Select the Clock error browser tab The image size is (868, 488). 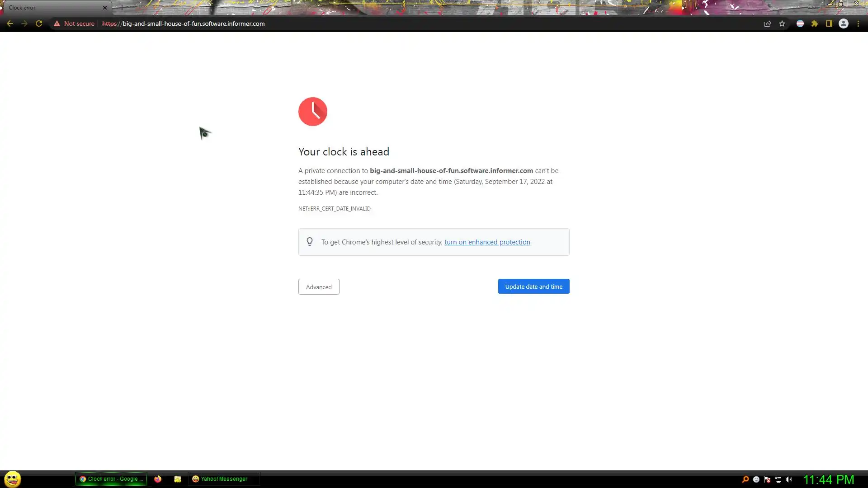pyautogui.click(x=50, y=8)
